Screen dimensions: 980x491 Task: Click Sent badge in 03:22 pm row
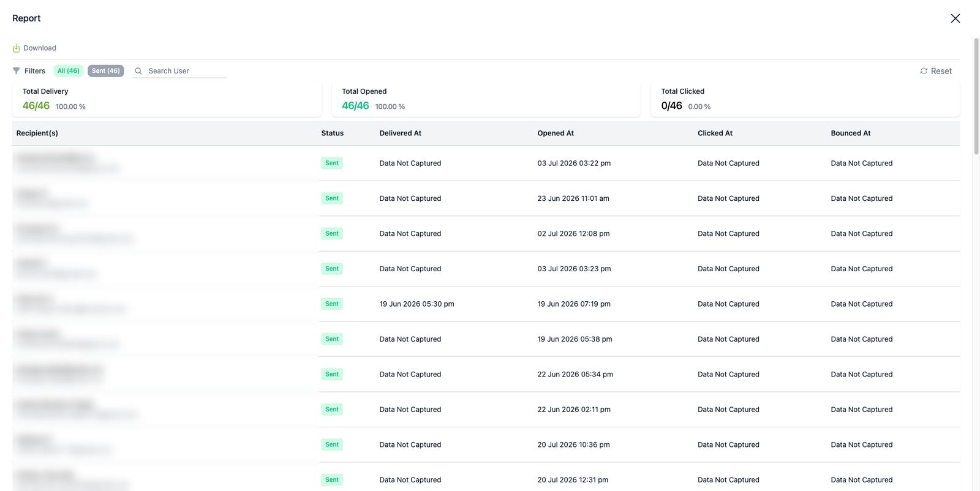(332, 163)
